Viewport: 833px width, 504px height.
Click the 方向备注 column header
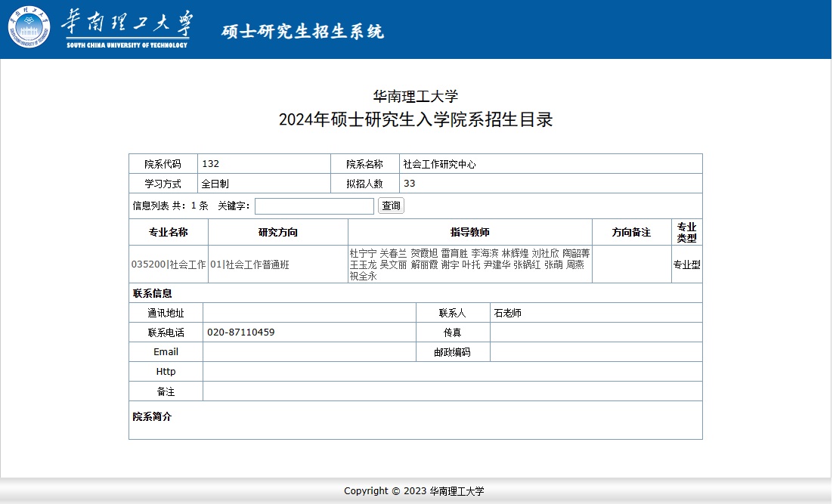tap(631, 233)
